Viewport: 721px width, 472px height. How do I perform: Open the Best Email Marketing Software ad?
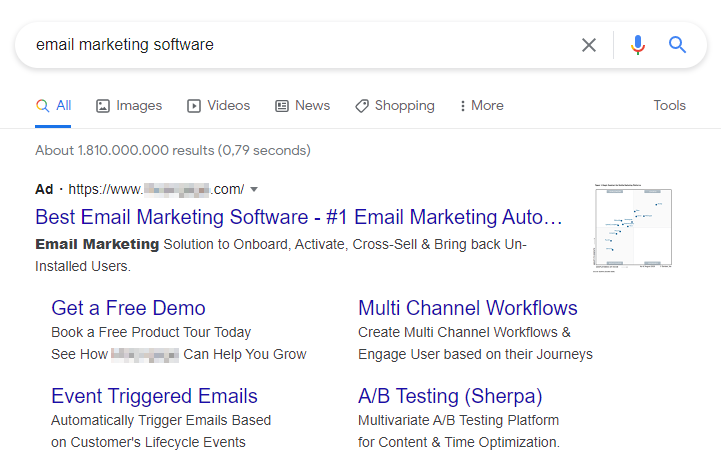pyautogui.click(x=298, y=217)
